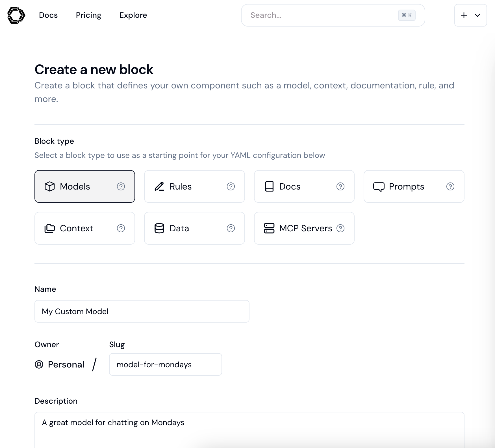View the Prompts block help icon

pos(450,186)
